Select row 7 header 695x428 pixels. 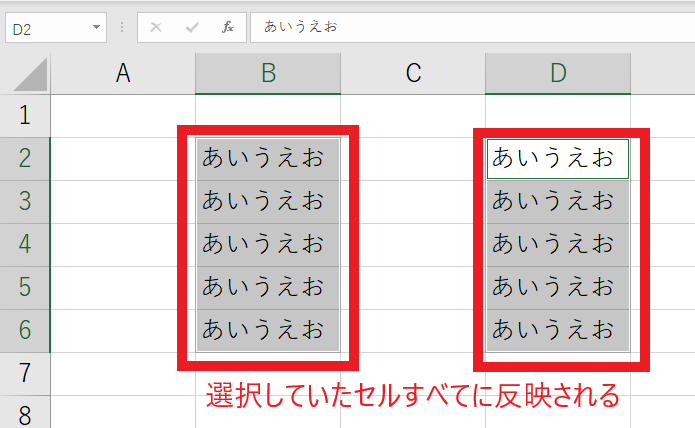point(25,374)
